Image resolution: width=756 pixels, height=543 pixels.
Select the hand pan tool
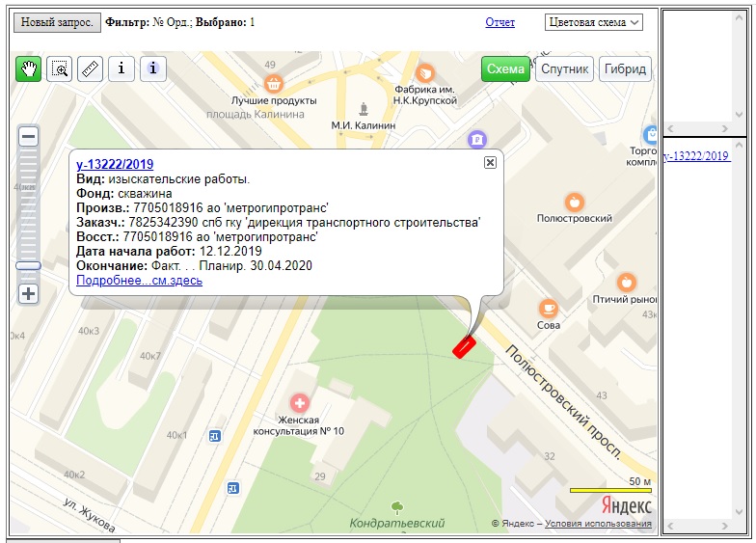tap(29, 69)
